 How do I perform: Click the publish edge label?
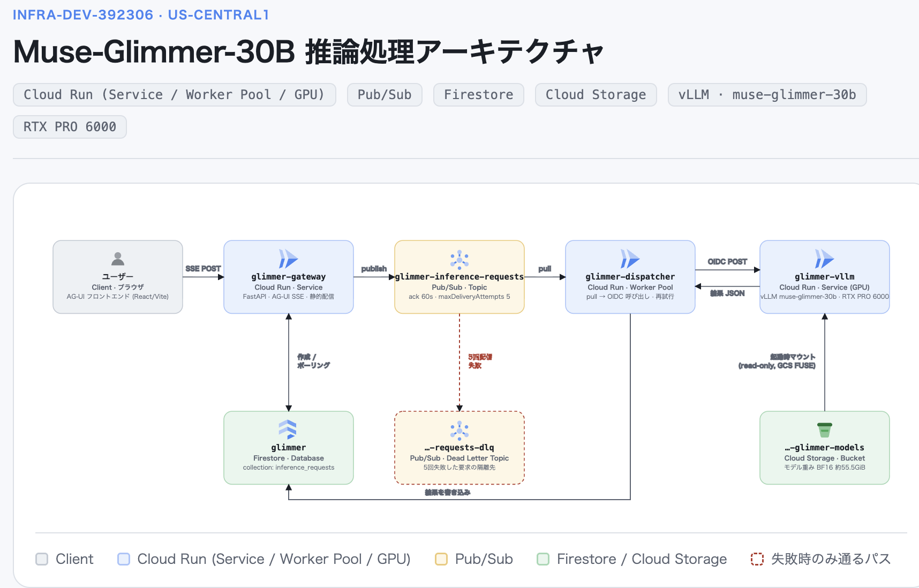point(374,269)
